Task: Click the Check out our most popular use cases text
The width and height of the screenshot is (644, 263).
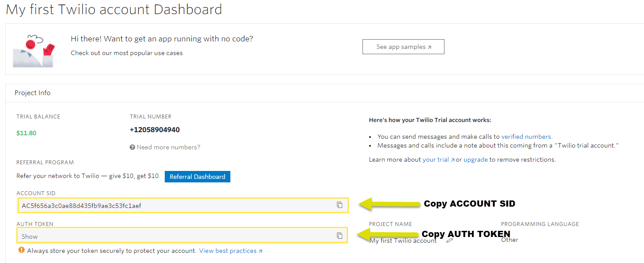Action: point(127,53)
